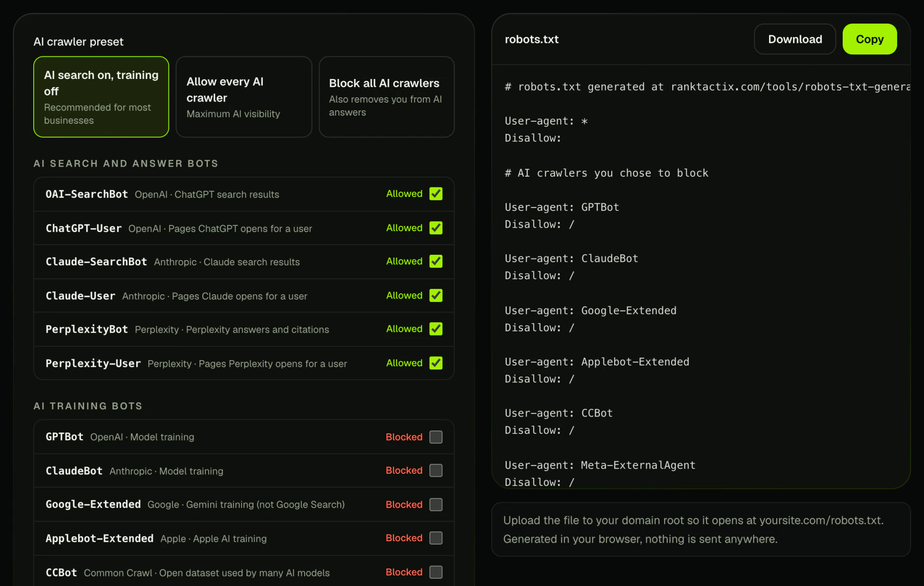The width and height of the screenshot is (924, 586).
Task: Enable the CCBot checkbox
Action: (x=436, y=572)
